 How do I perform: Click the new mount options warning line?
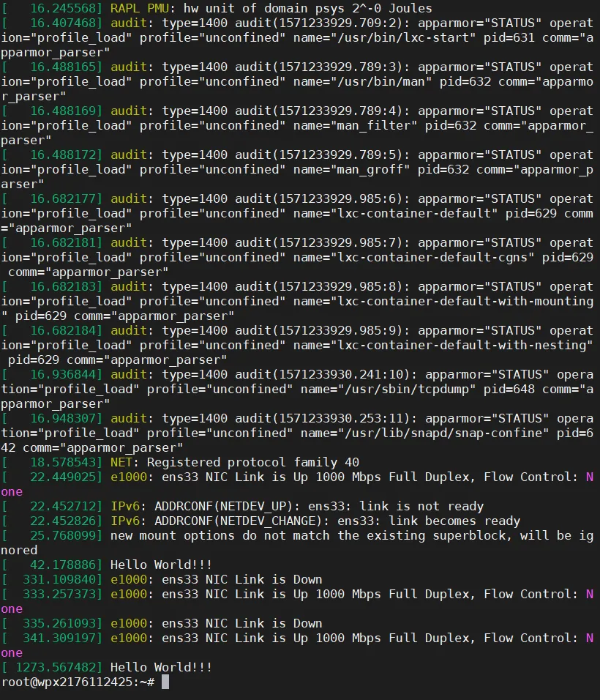click(x=297, y=543)
